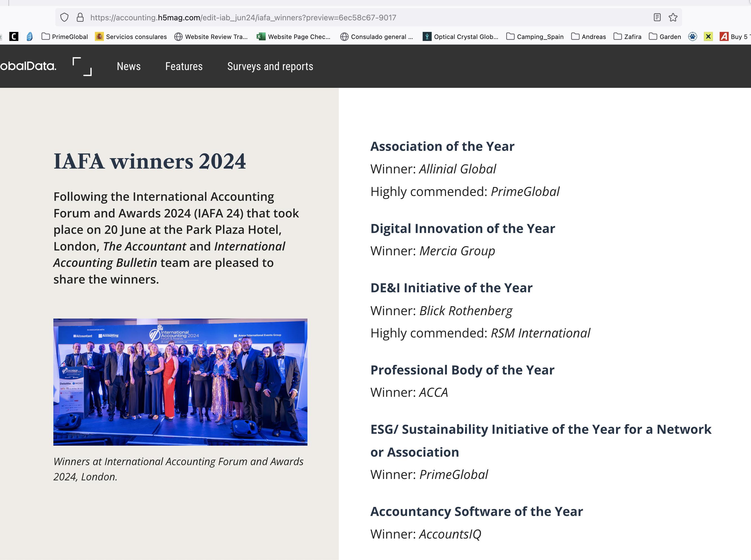The image size is (751, 560).
Task: Click Winner: Blick Rothenberg text
Action: coord(442,311)
